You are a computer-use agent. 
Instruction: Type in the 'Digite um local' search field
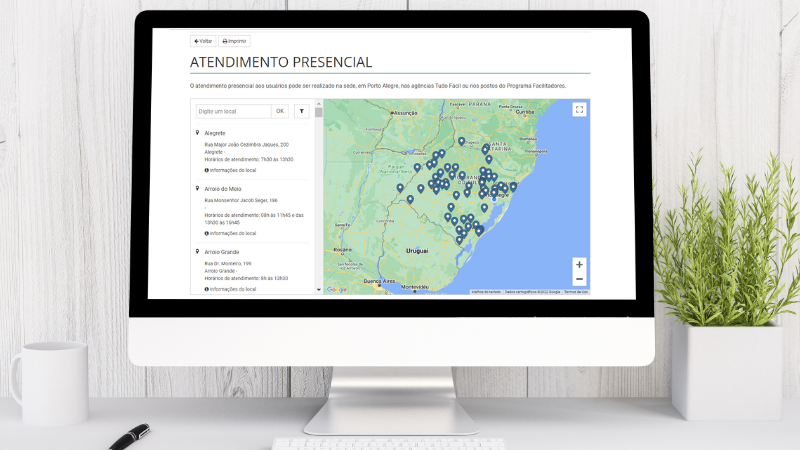232,111
